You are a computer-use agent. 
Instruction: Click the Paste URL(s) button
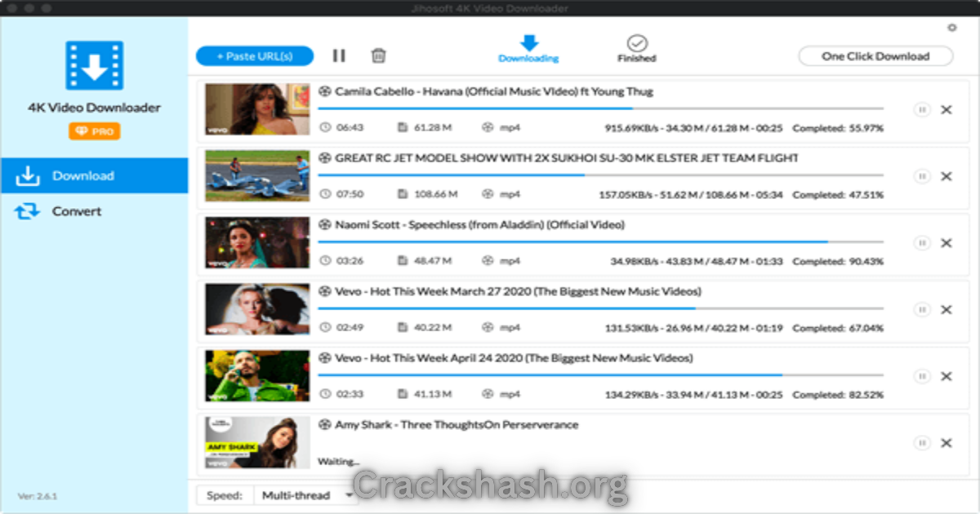pyautogui.click(x=255, y=56)
